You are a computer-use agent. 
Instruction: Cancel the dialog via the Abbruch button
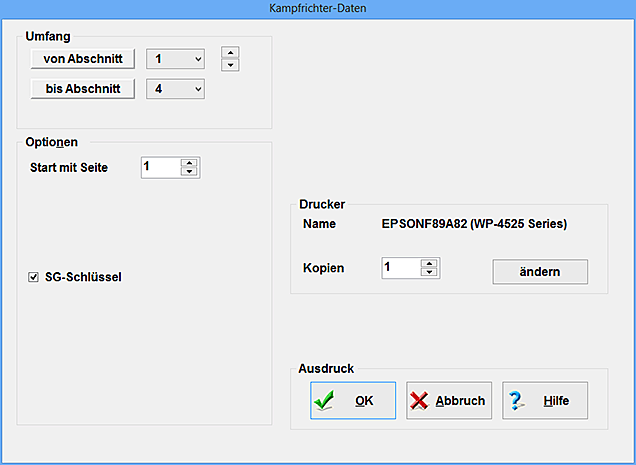click(x=449, y=401)
